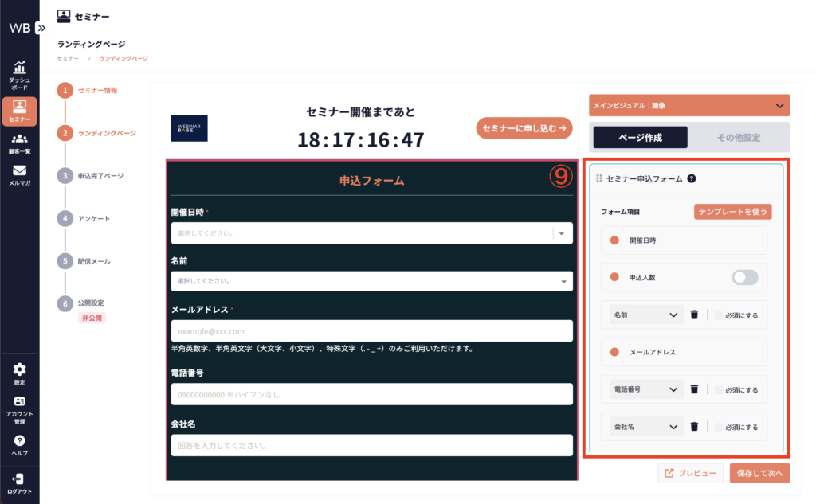
Task: Toggle the 申込人数 switch
Action: [x=745, y=277]
